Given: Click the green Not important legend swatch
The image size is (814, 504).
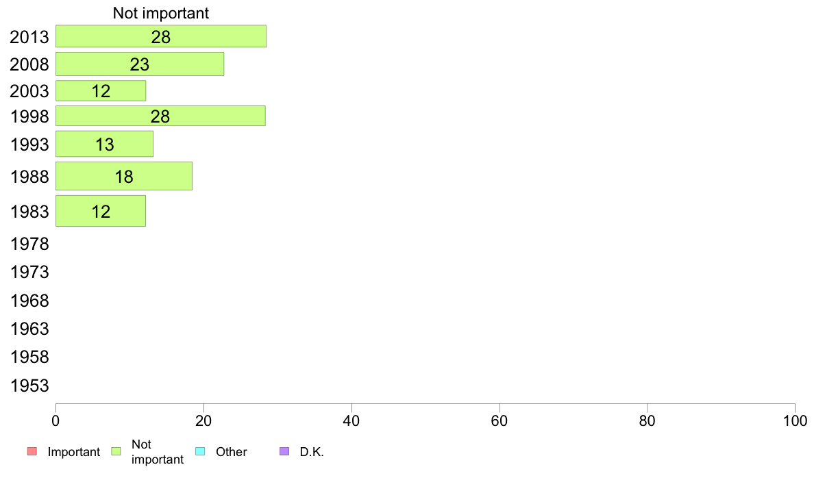Looking at the screenshot, I should pyautogui.click(x=116, y=451).
